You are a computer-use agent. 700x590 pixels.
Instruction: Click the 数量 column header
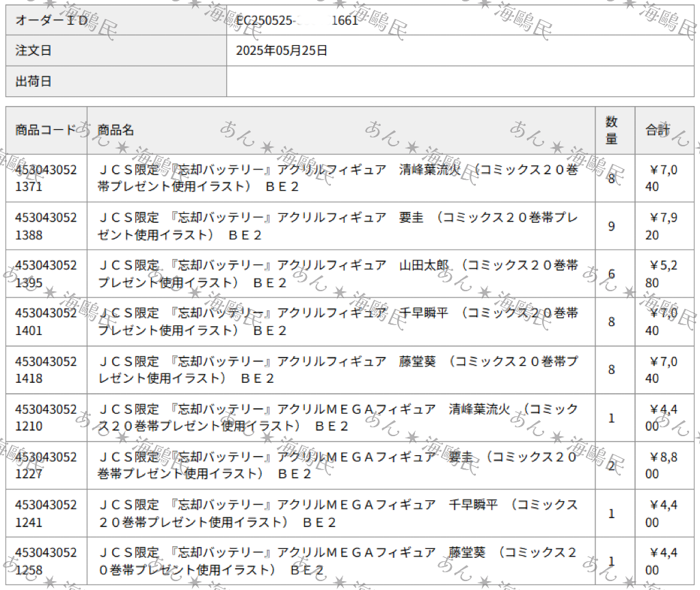click(x=615, y=131)
